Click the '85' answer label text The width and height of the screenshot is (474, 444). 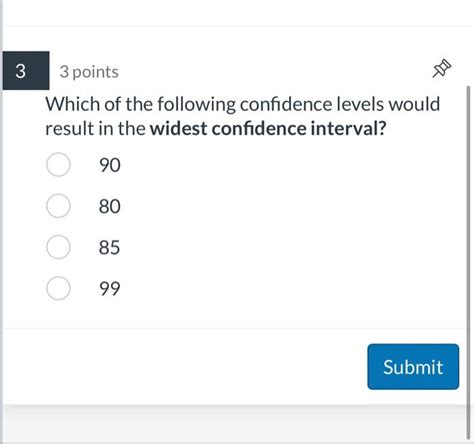(109, 247)
